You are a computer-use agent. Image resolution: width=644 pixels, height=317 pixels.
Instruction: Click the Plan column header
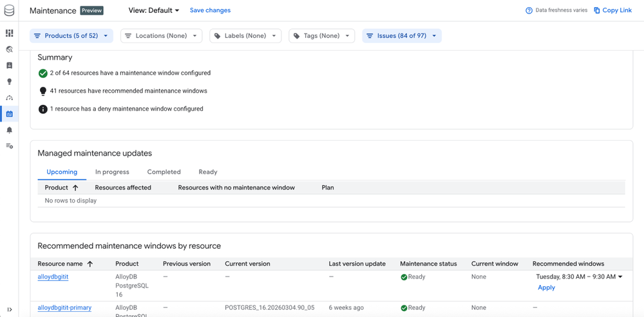click(x=328, y=187)
